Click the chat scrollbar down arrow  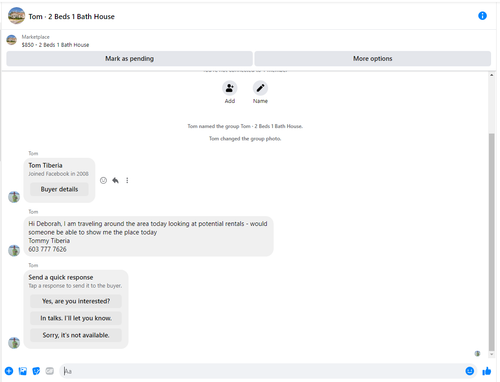(491, 354)
